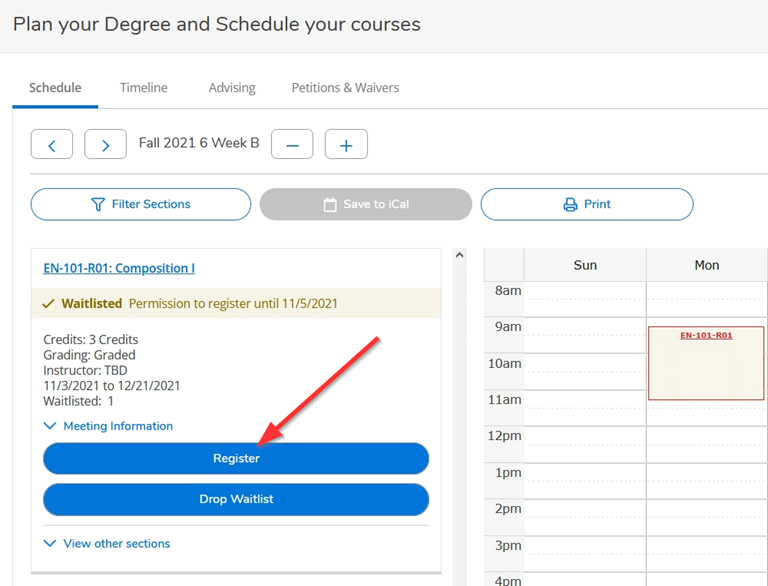Click the Waitlisted: 1 count line

click(78, 401)
